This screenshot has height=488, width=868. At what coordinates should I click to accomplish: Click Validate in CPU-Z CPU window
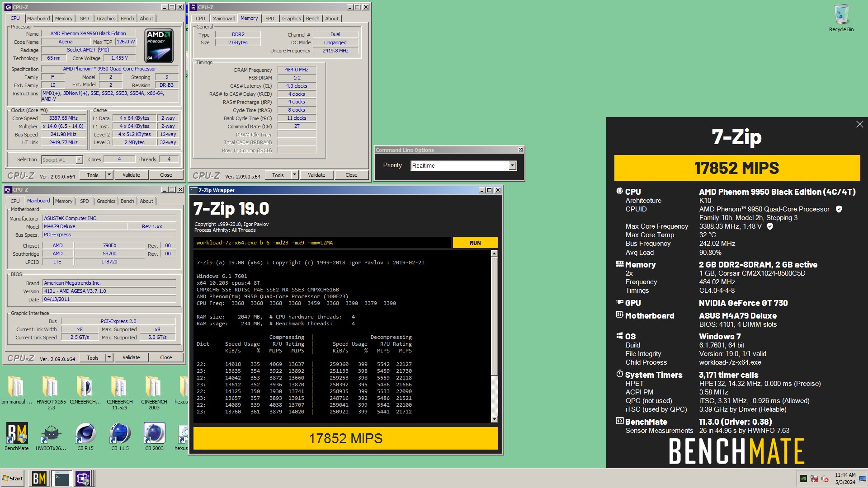(x=131, y=175)
